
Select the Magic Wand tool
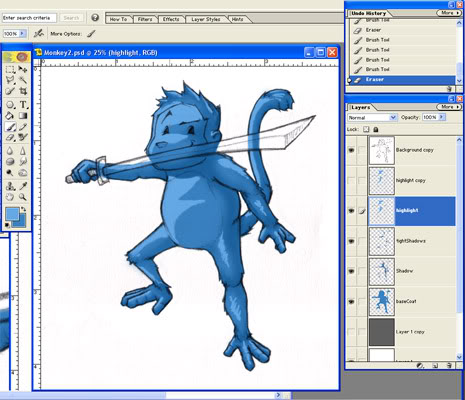pos(23,80)
